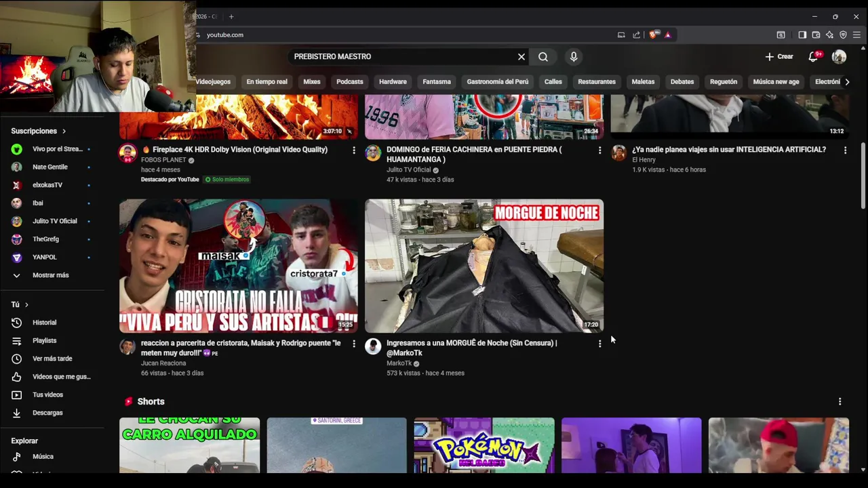Screen dimensions: 868x488
Task: Open YouTube notifications bell
Action: tap(813, 57)
